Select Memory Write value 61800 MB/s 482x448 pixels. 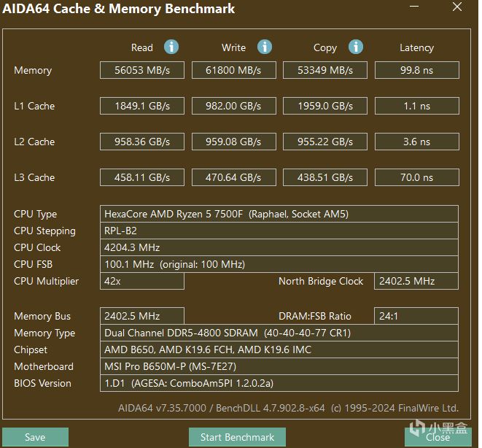[x=233, y=70]
